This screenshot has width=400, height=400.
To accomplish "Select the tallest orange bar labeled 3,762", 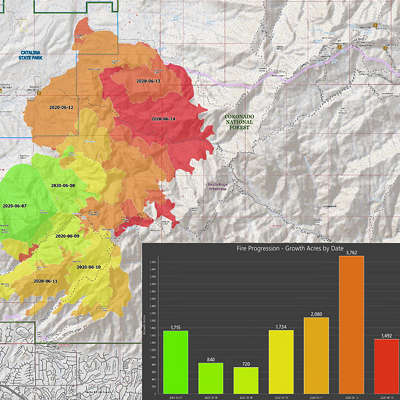I will 351,325.
